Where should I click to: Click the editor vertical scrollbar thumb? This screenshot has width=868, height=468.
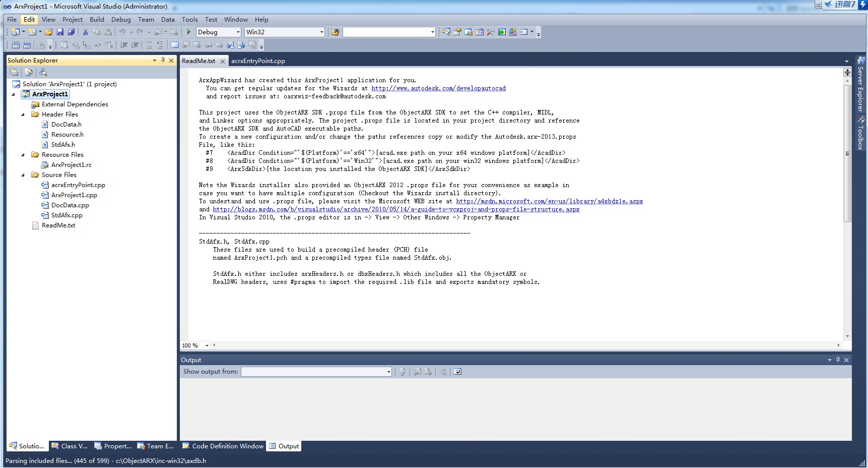point(847,154)
